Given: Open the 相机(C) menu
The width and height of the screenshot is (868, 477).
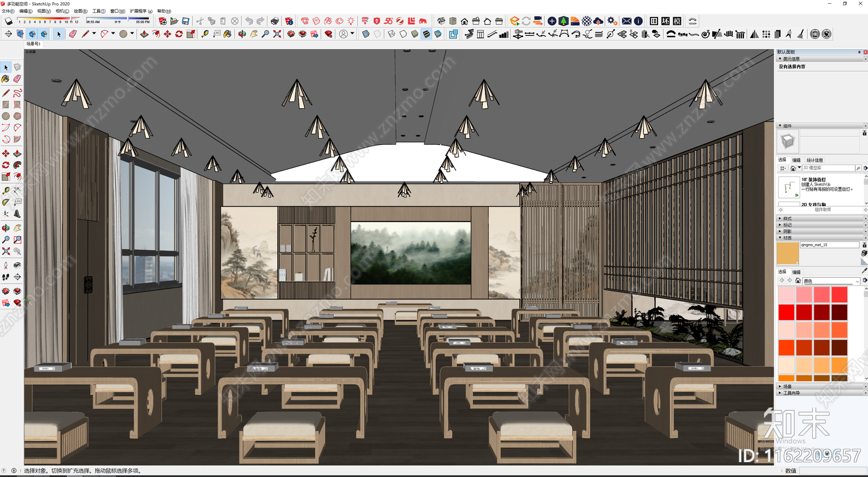Looking at the screenshot, I should (62, 11).
